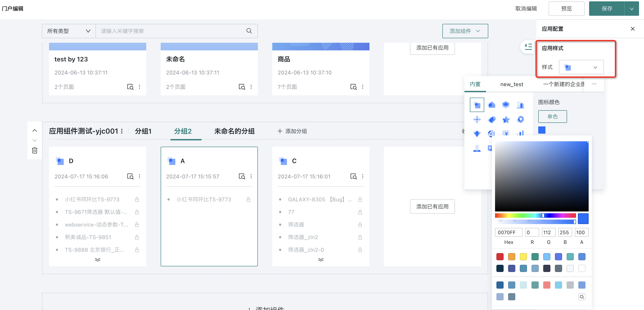The image size is (644, 310).
Task: Show more icon library tabs via ellipsis
Action: point(594,84)
